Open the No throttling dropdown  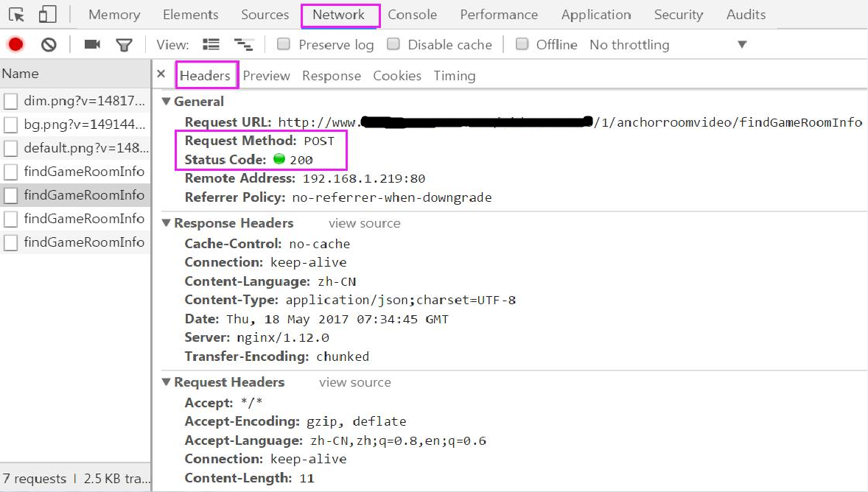(x=668, y=45)
